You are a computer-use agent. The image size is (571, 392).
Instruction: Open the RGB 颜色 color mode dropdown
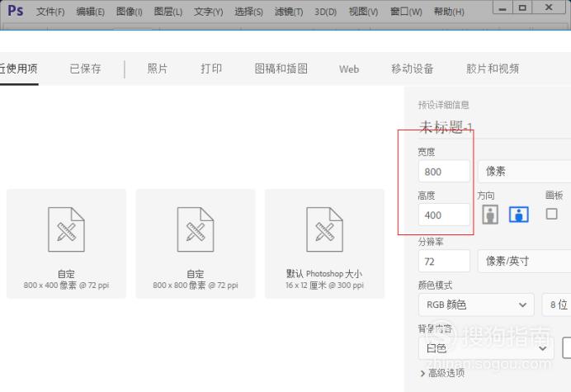pyautogui.click(x=476, y=305)
